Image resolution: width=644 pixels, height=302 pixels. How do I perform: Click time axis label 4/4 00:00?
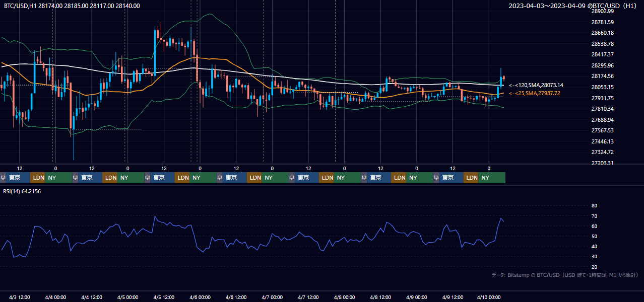pyautogui.click(x=55, y=297)
